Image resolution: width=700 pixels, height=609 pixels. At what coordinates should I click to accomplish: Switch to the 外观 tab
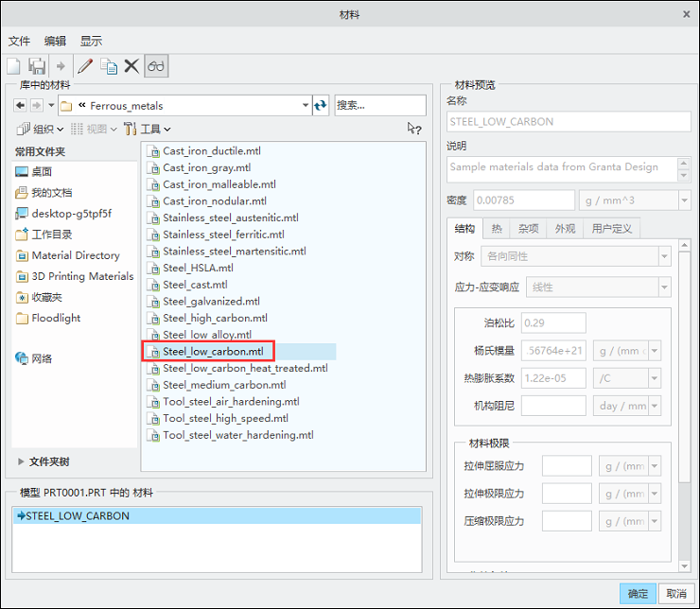point(565,229)
